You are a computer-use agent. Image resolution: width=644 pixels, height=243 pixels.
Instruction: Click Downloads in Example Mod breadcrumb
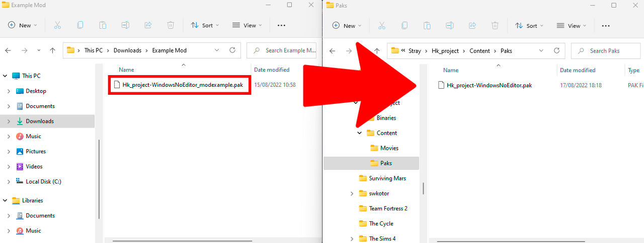click(127, 50)
